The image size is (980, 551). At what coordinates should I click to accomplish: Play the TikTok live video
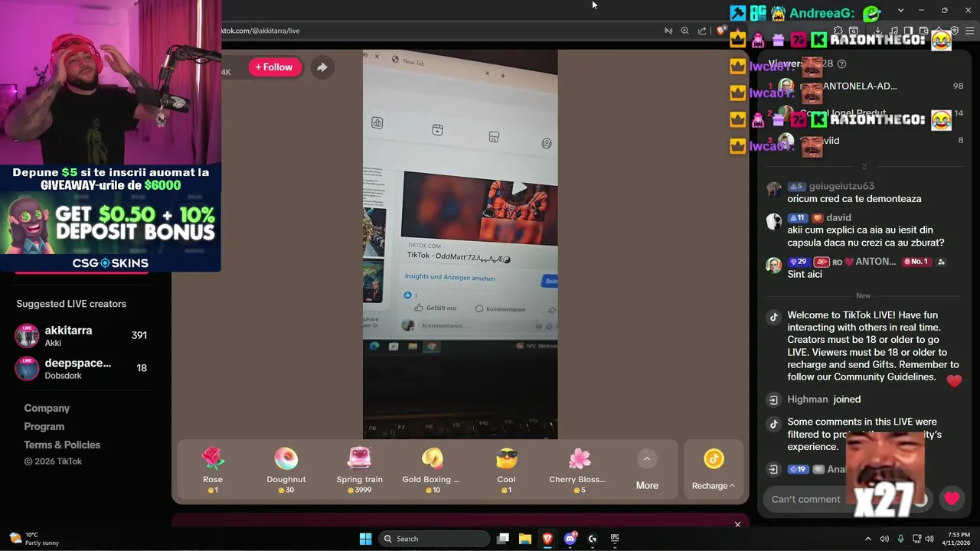pyautogui.click(x=519, y=188)
